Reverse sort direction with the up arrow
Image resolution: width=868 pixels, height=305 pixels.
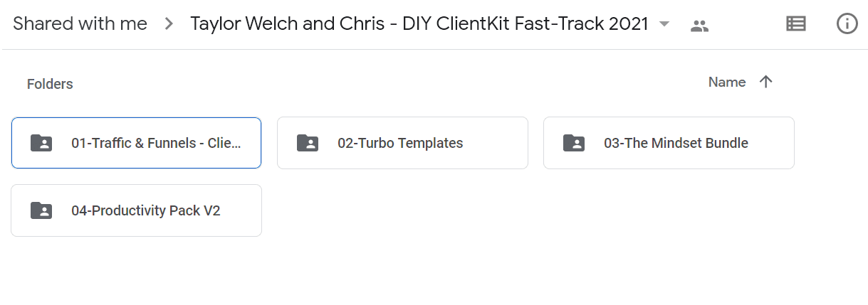pos(765,82)
